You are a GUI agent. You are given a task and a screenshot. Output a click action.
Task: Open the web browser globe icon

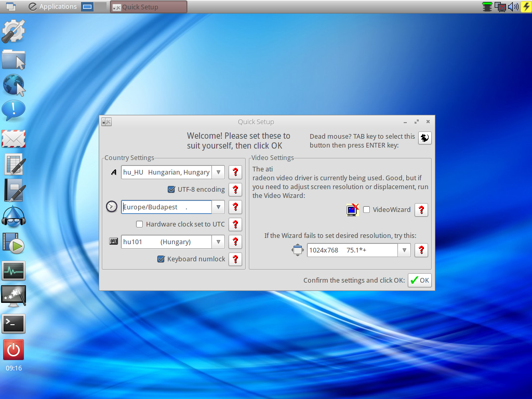pos(14,85)
